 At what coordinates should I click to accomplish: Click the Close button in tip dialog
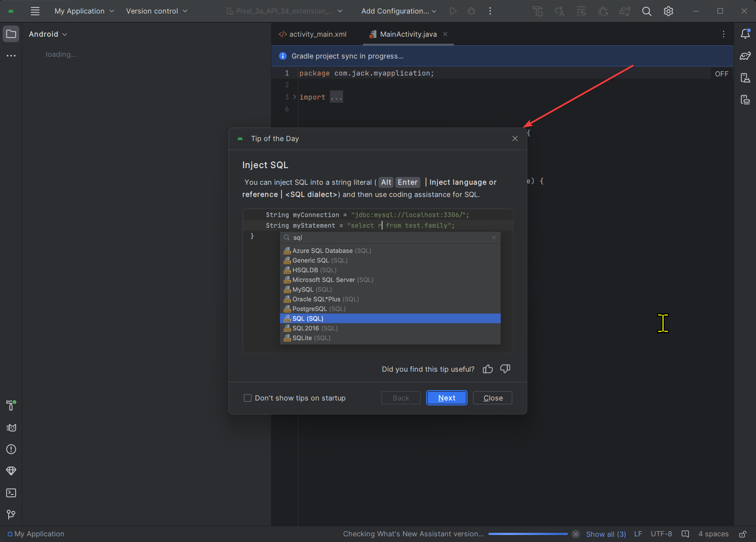493,398
